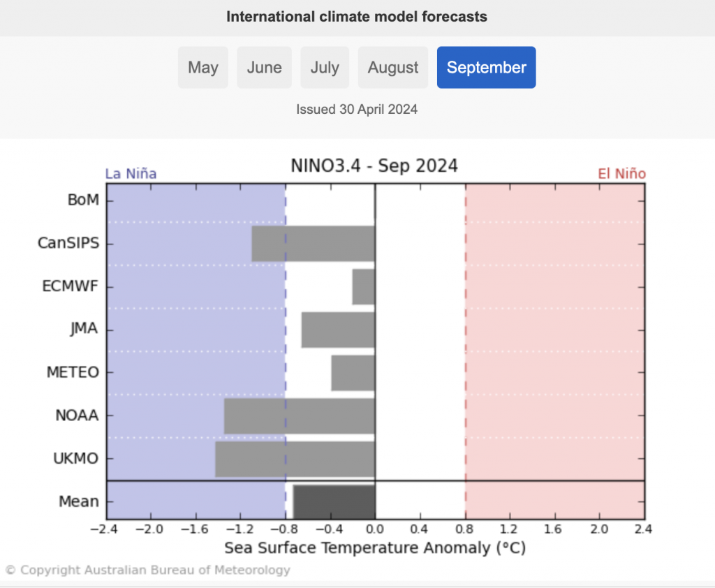The image size is (715, 588).
Task: Open the July forecast tab
Action: point(325,68)
